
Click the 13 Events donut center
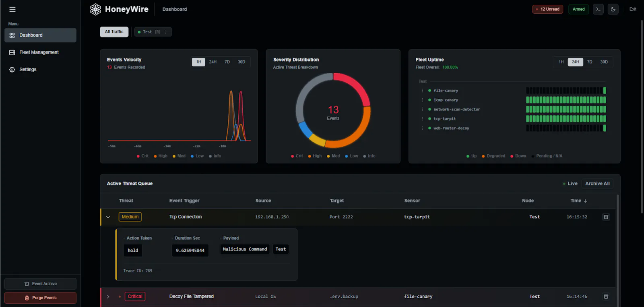[333, 112]
